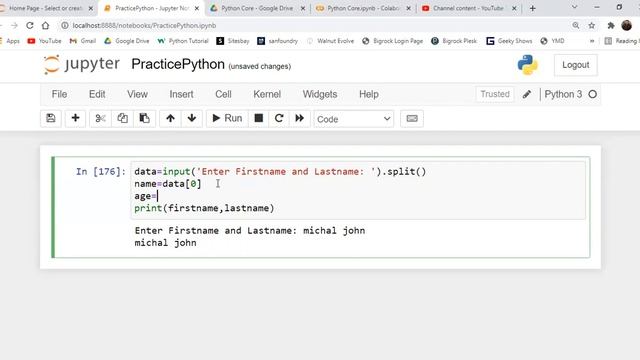Viewport: 640px width, 360px height.
Task: Open the Sitesbay bookmark
Action: click(233, 41)
